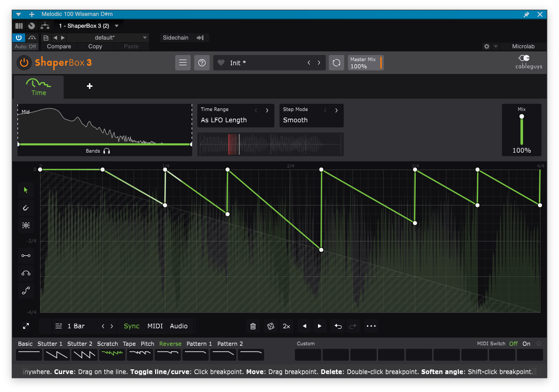Switch to Scratch preset category
The height and width of the screenshot is (392, 559).
click(x=107, y=344)
